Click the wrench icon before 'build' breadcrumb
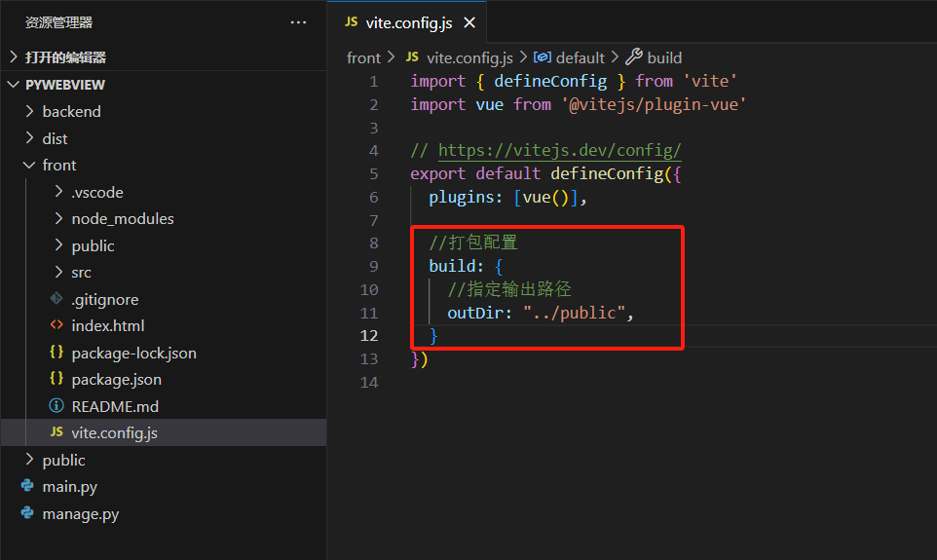937x560 pixels. tap(634, 56)
